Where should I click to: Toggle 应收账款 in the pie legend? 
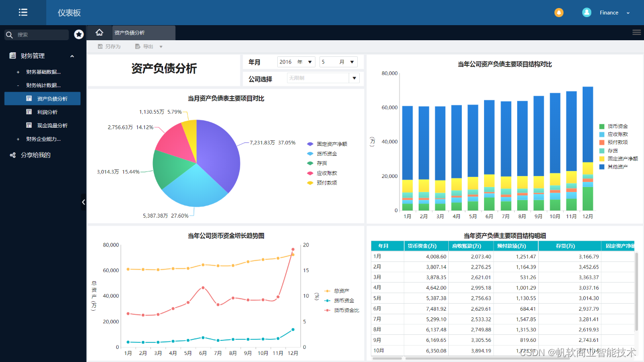coord(321,173)
